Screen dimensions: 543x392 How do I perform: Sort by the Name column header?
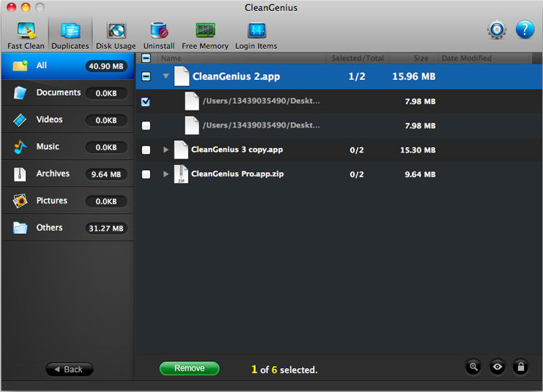click(171, 58)
